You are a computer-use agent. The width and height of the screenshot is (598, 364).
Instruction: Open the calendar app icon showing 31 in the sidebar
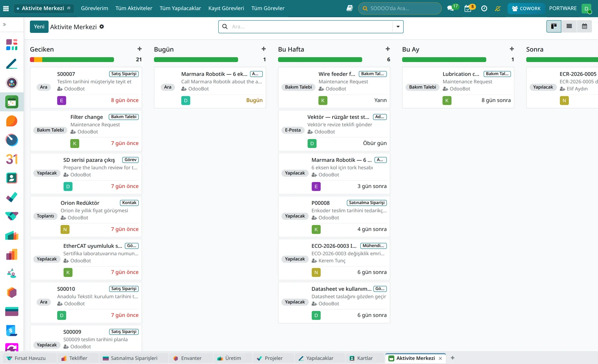click(x=12, y=159)
